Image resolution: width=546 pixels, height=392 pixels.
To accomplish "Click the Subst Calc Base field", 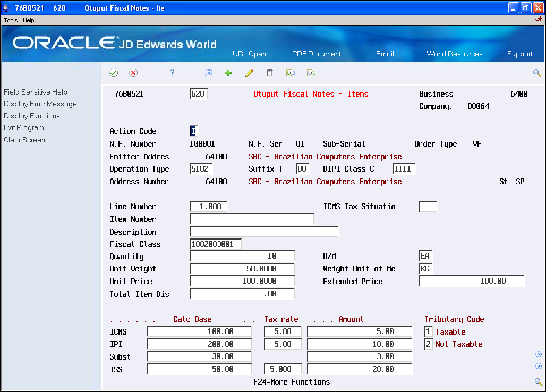I will click(x=199, y=356).
